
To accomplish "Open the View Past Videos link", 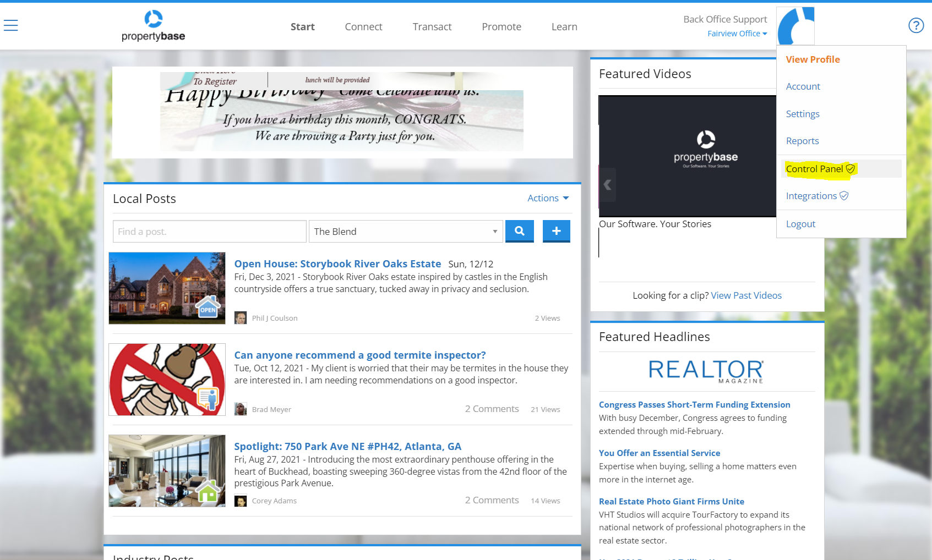I will [x=746, y=295].
